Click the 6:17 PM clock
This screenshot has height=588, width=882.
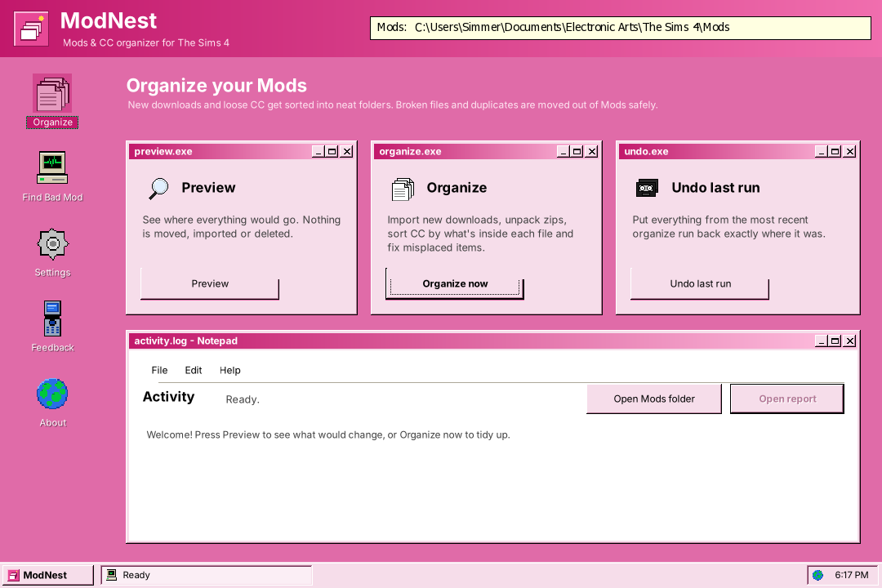pos(851,575)
